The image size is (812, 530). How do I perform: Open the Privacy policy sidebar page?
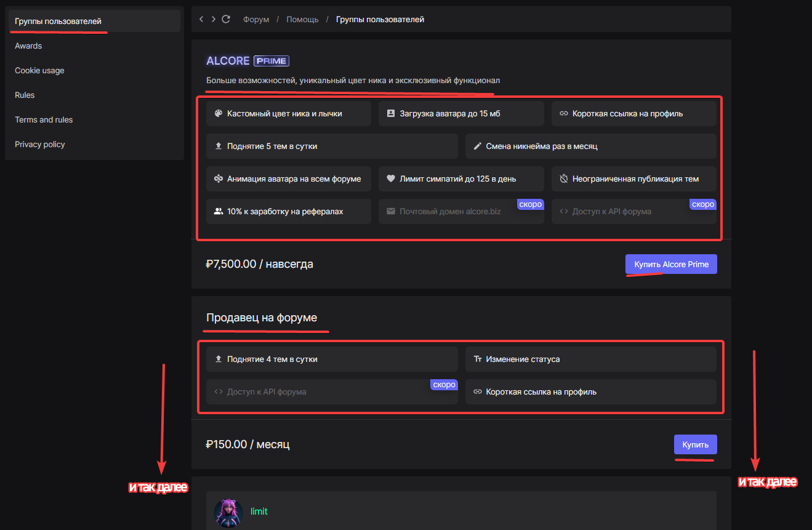click(40, 145)
